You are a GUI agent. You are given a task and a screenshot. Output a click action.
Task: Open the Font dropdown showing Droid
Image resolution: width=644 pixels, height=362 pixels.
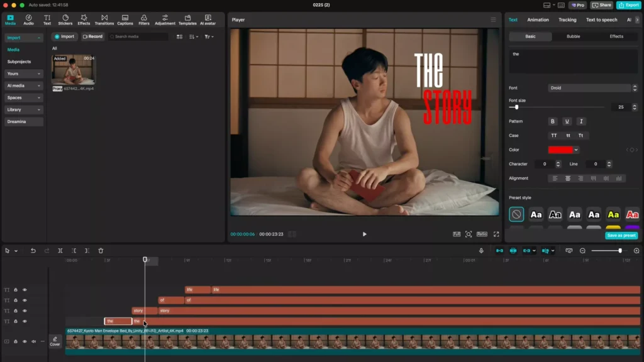tap(589, 87)
